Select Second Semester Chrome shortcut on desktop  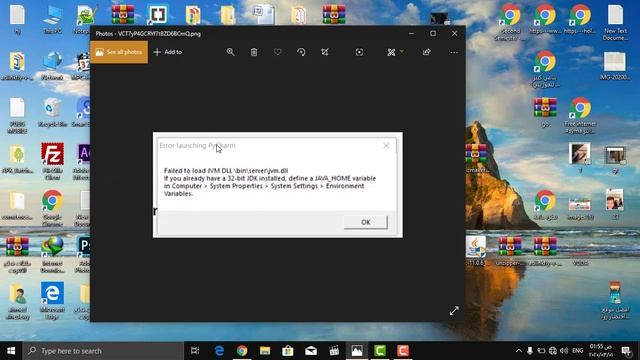point(510,22)
